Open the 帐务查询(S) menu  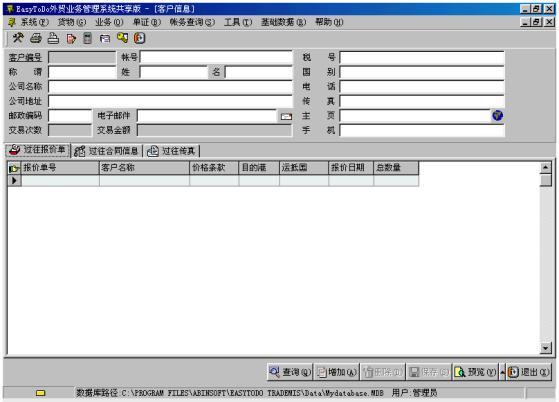point(192,22)
